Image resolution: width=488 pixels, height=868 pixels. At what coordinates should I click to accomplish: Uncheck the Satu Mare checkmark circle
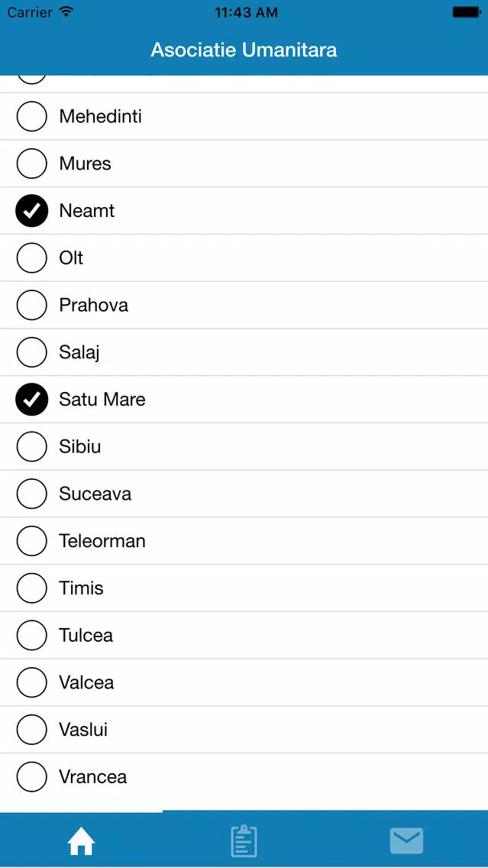click(31, 399)
